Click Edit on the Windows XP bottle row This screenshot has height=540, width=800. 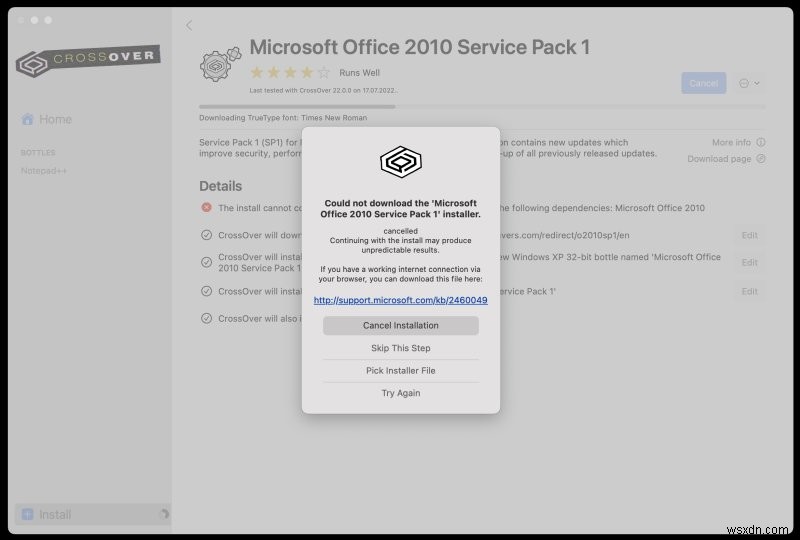point(749,262)
